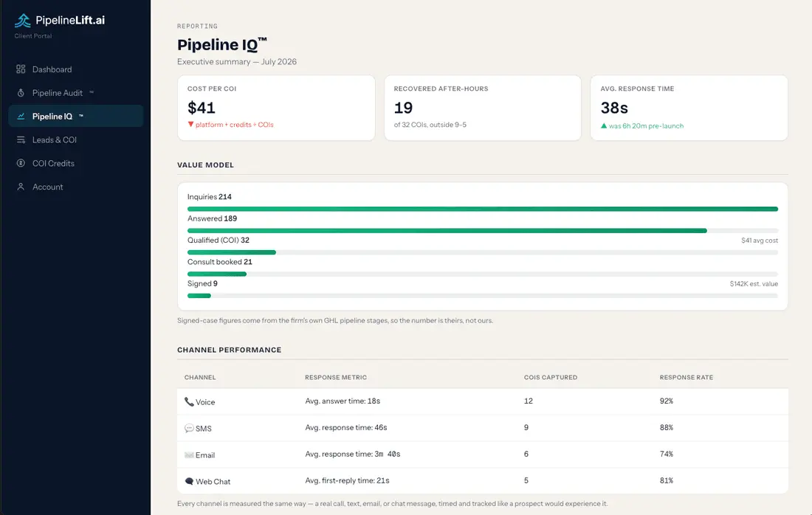Screen dimensions: 812x515
Task: Select Pipeline IQ in the sidebar
Action: (x=75, y=116)
